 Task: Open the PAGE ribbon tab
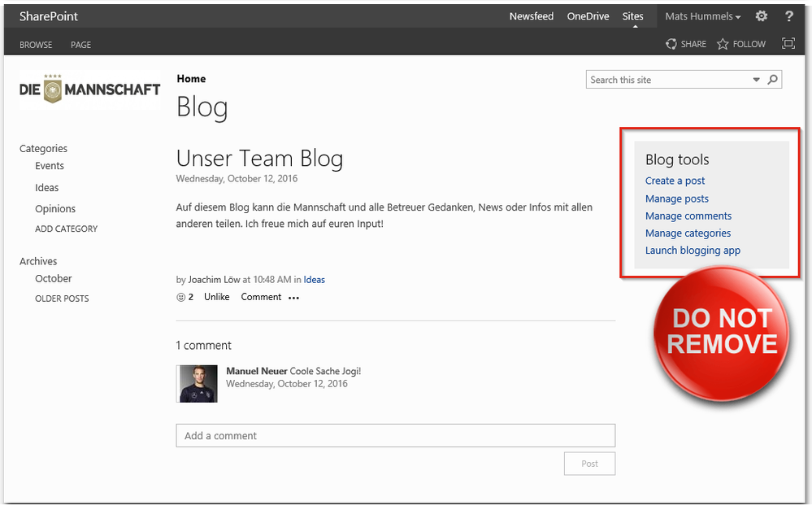pos(80,45)
